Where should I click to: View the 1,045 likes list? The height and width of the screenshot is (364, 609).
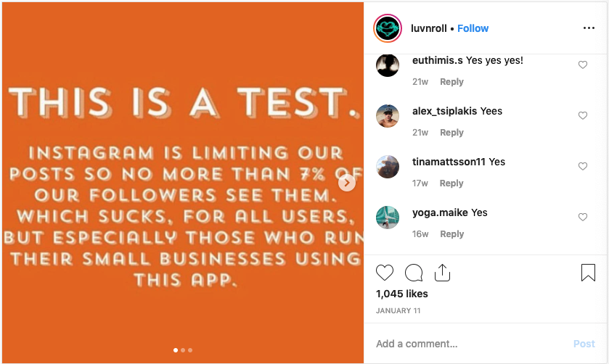tap(402, 294)
